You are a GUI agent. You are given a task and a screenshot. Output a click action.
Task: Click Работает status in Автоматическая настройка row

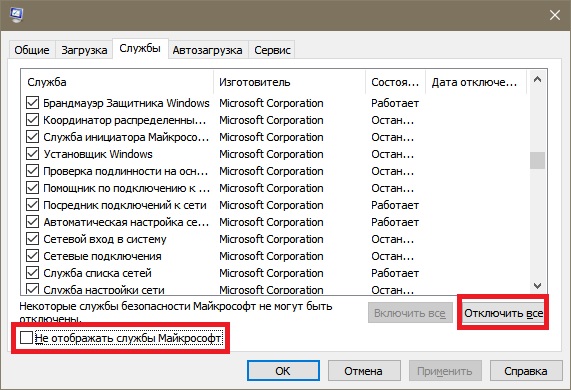395,222
